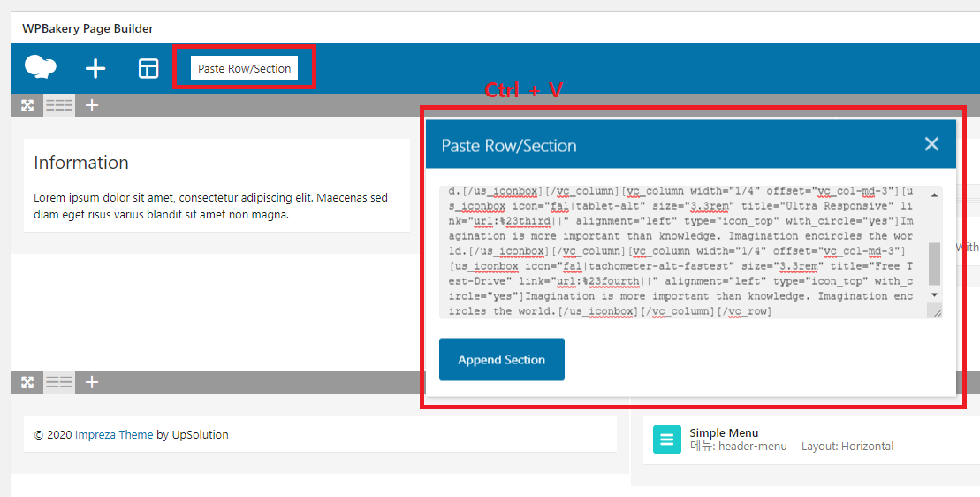Click the WPBakery cloud logo icon
This screenshot has height=497, width=980.
[x=41, y=67]
